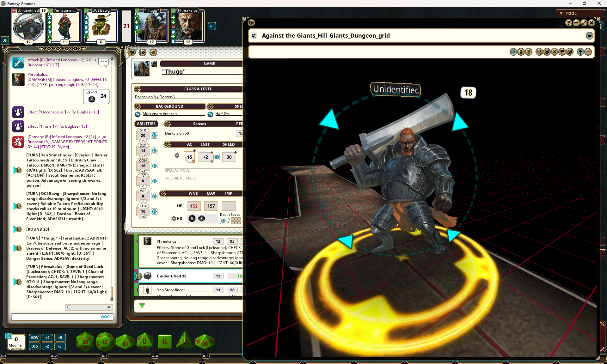Toggle the DIS disadvantage modifier
Screen dimensions: 607x364
coord(34,346)
